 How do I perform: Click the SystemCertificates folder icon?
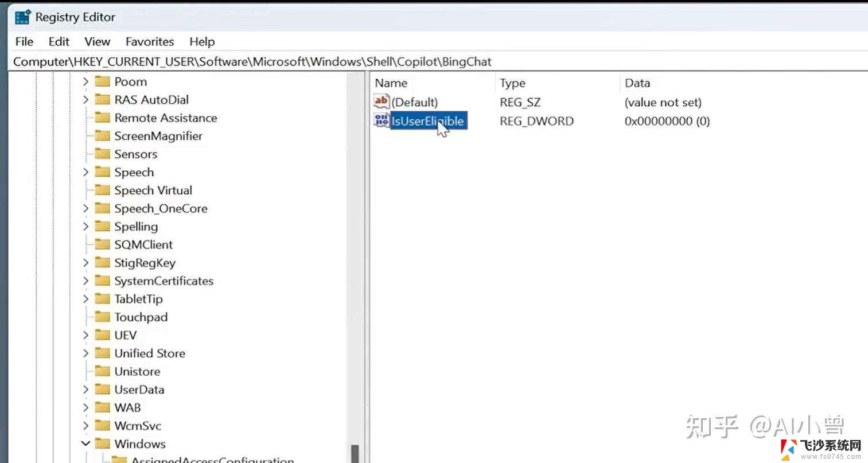click(102, 281)
